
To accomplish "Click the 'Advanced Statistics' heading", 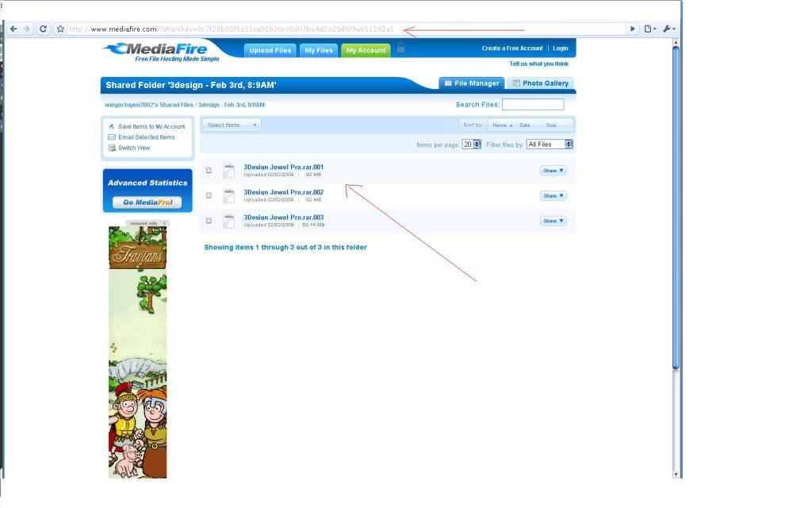I will coord(147,183).
